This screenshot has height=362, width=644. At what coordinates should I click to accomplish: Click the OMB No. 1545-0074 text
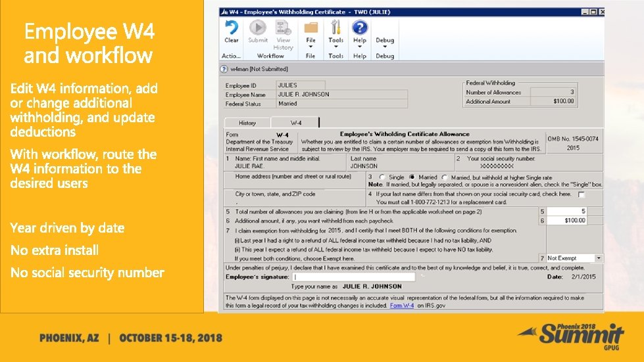coord(573,139)
